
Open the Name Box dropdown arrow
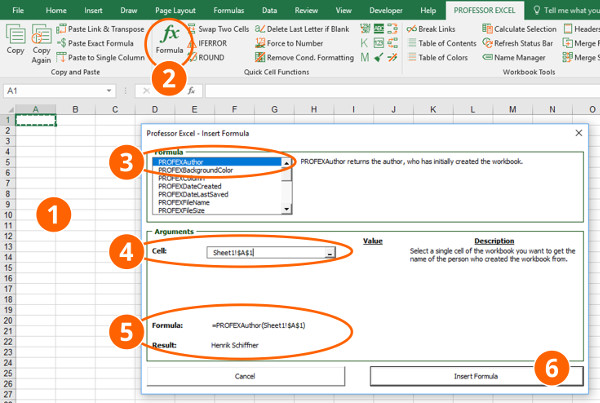coord(109,91)
